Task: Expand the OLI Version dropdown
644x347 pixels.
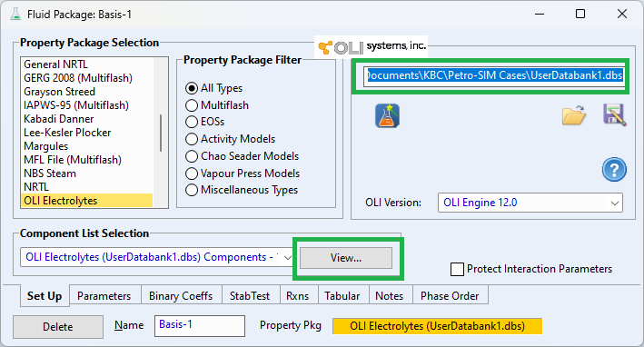Action: point(614,203)
